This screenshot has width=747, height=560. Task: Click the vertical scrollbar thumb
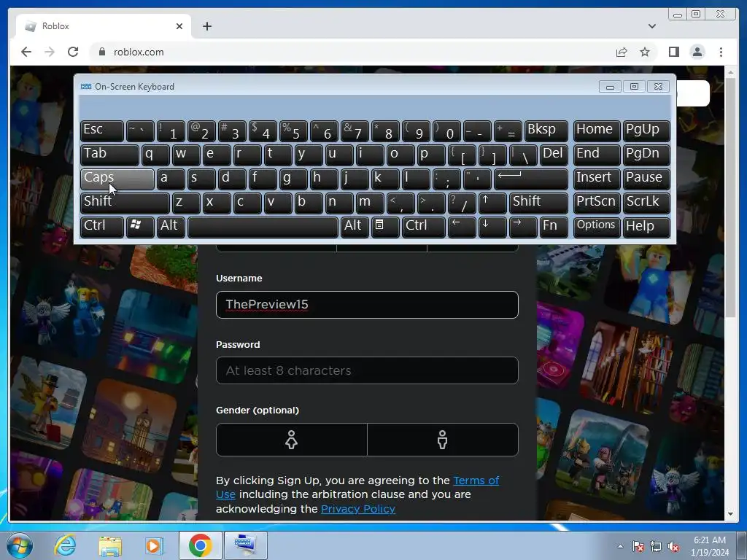[730, 198]
